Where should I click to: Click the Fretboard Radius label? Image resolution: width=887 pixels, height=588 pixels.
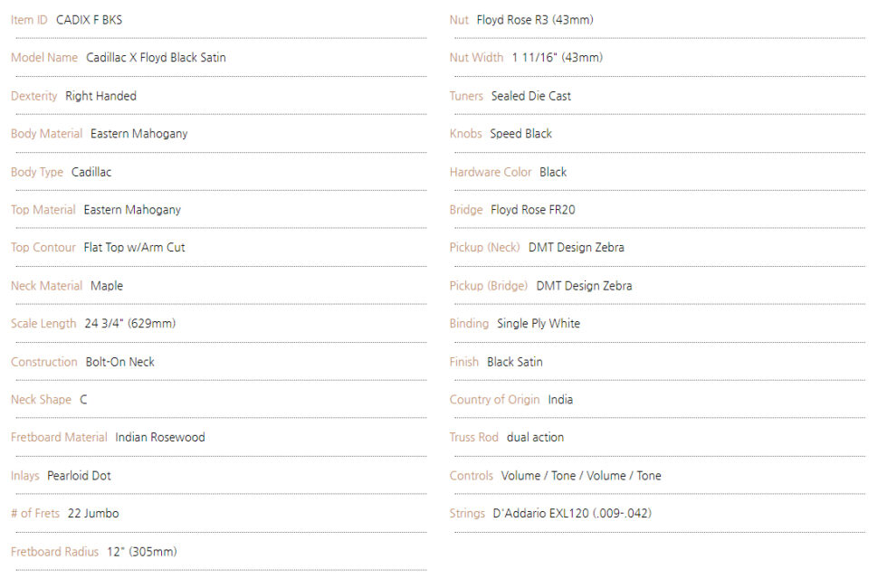[54, 552]
